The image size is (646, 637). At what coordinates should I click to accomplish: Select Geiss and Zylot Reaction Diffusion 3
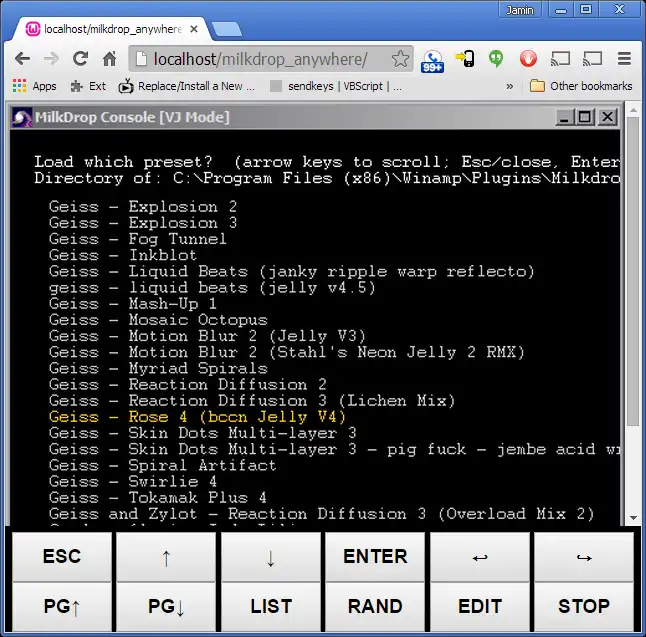click(321, 514)
